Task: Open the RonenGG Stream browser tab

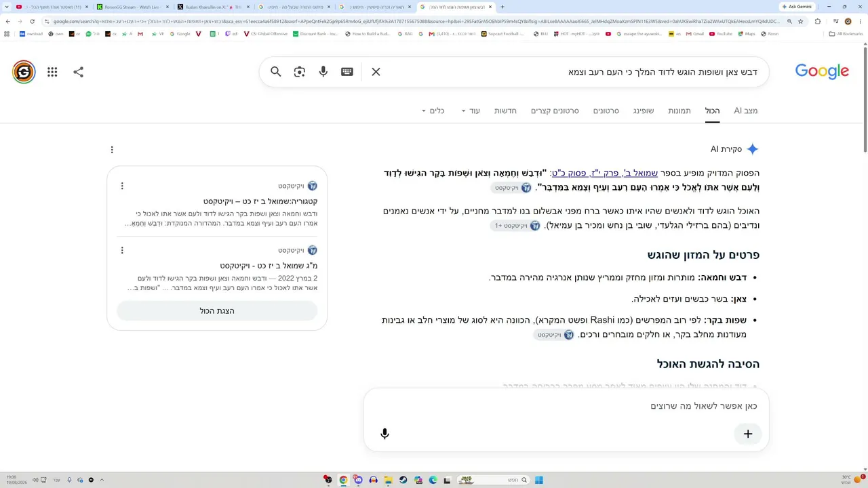Action: point(134,7)
